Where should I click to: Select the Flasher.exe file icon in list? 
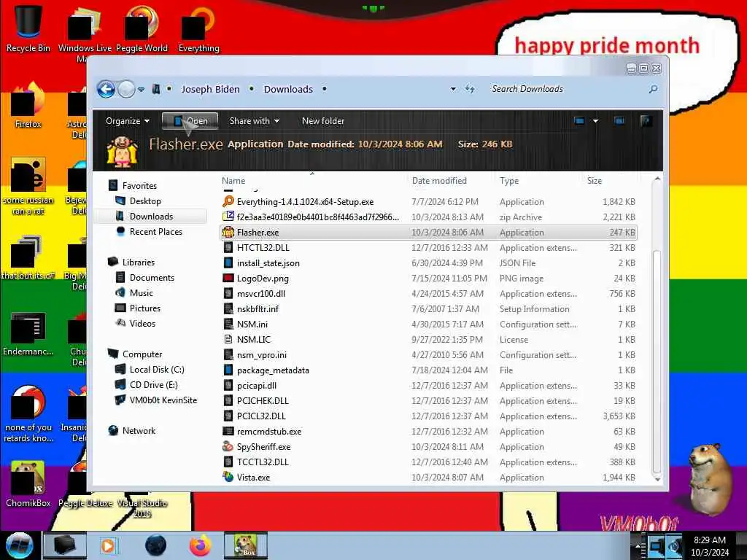[228, 233]
